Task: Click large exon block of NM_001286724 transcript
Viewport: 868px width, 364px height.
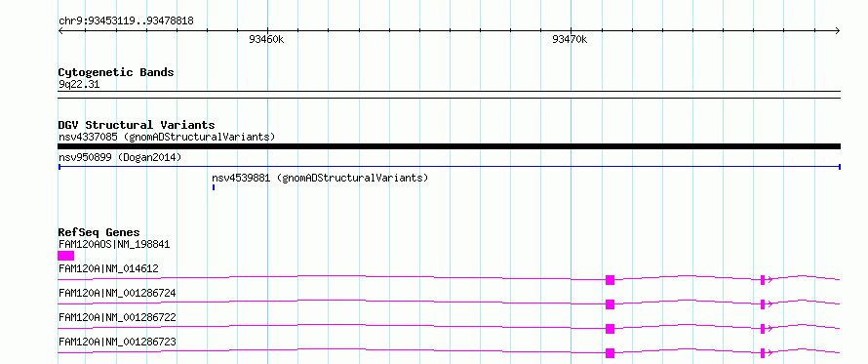Action: click(x=610, y=304)
